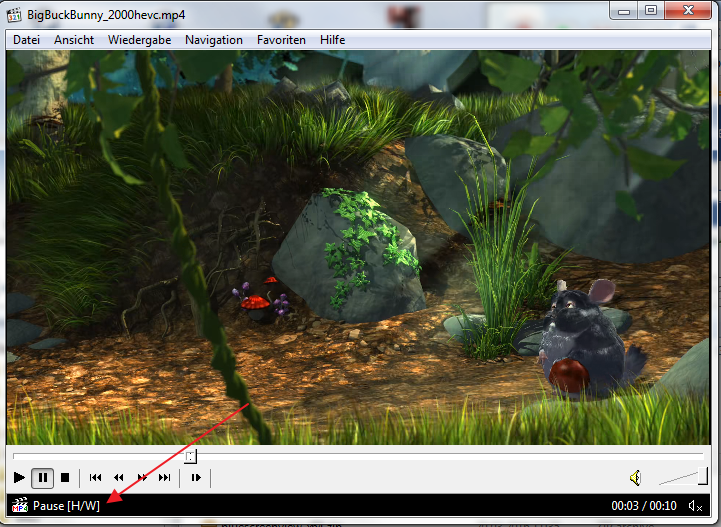Click the Pause button
721x527 pixels.
coord(43,478)
